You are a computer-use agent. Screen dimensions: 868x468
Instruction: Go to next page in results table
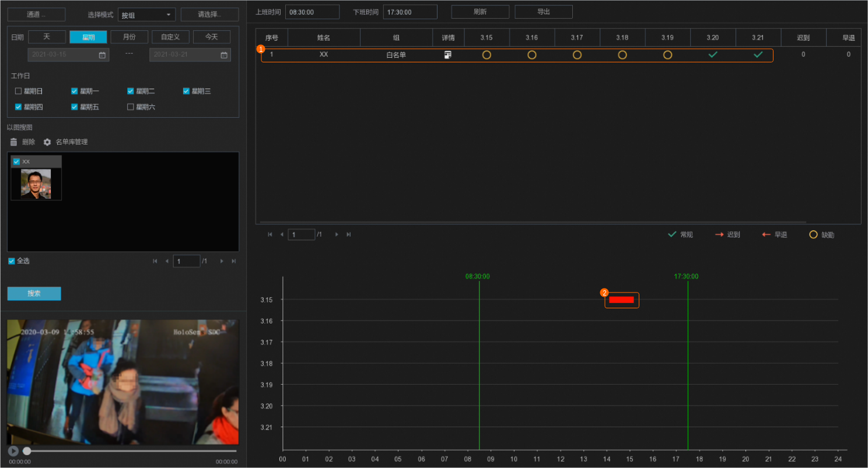336,234
